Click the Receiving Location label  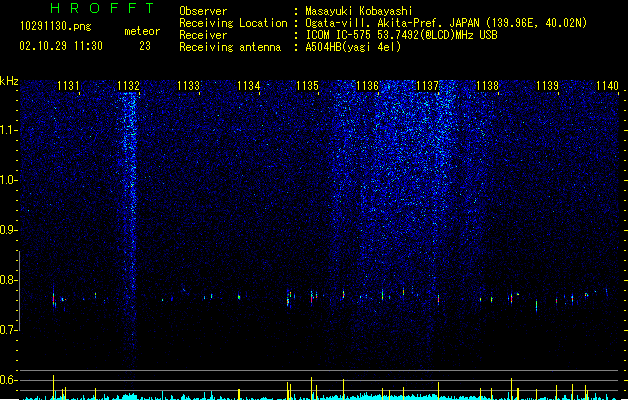coord(233,23)
